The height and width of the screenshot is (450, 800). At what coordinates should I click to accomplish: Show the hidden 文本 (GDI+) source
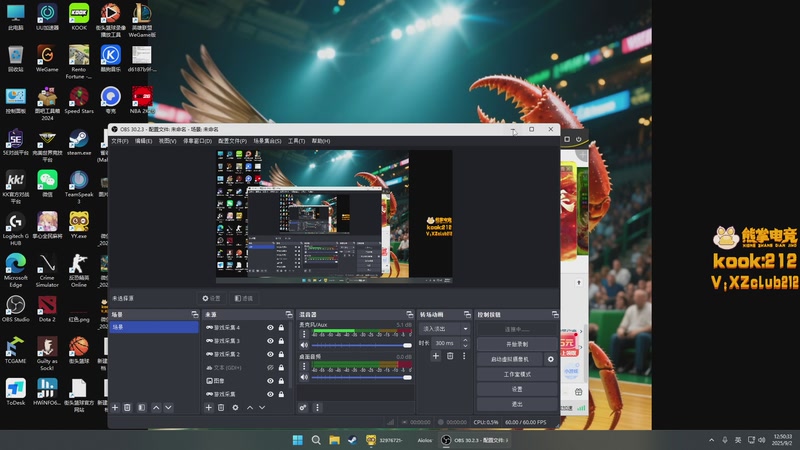[x=270, y=367]
